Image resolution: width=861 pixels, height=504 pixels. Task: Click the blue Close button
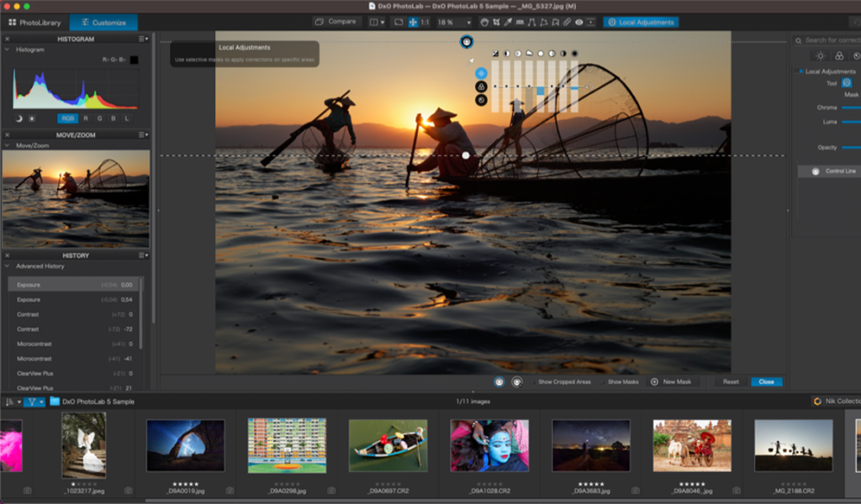(x=767, y=381)
